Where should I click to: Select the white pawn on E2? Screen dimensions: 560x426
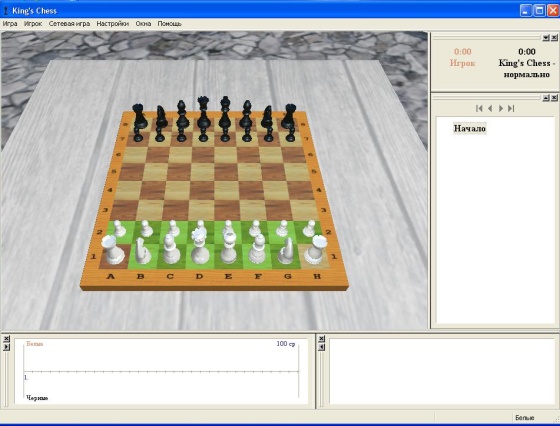coord(228,226)
